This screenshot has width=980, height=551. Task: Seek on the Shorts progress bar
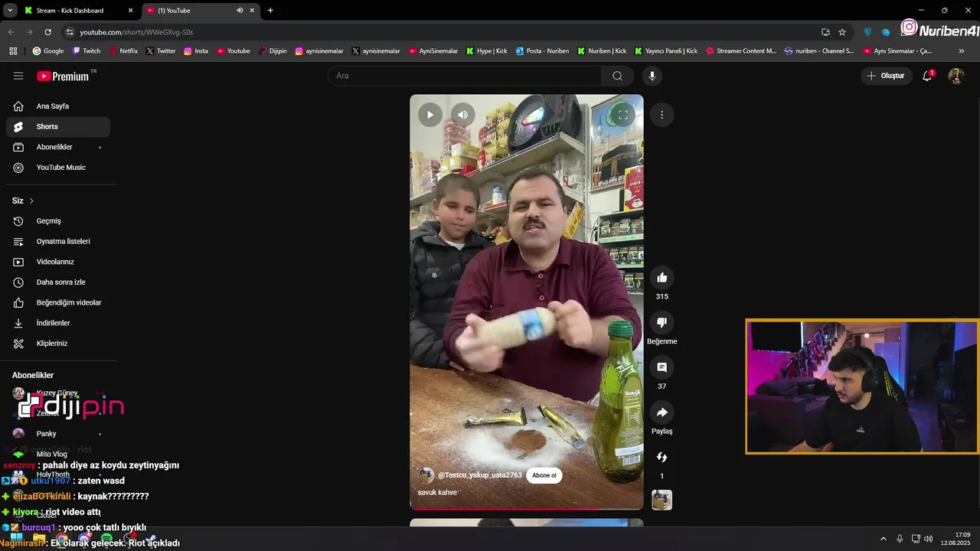click(527, 509)
